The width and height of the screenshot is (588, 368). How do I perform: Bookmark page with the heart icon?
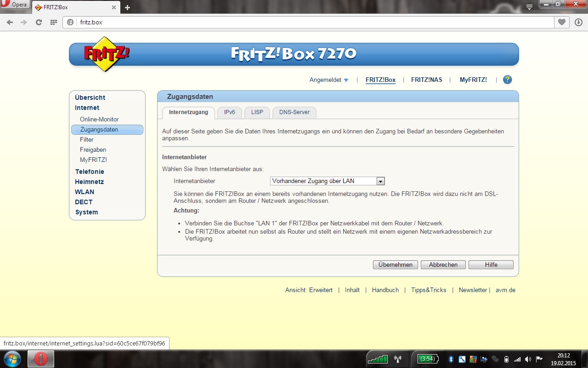[x=561, y=22]
